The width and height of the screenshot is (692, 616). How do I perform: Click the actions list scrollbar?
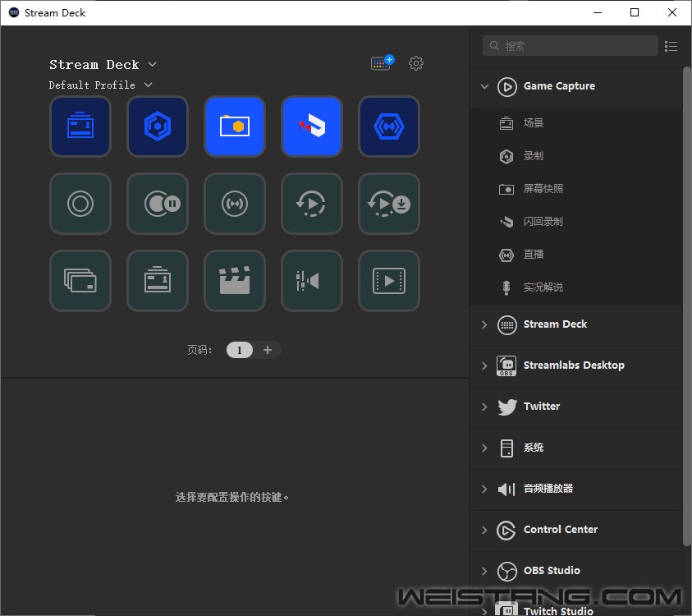tap(687, 306)
